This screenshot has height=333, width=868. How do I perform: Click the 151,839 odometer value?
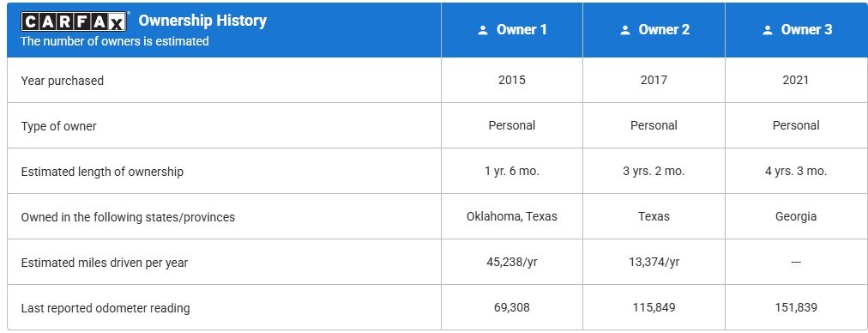click(796, 307)
